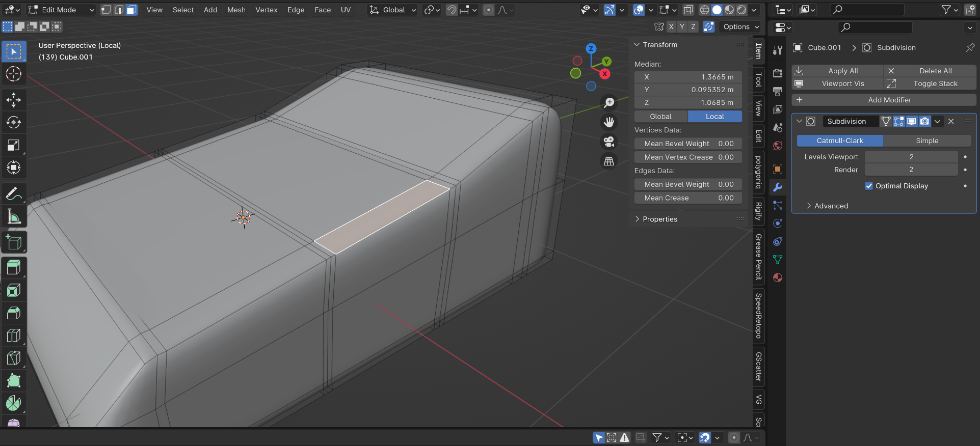Open the Select menu
Viewport: 980px width, 446px height.
click(183, 10)
